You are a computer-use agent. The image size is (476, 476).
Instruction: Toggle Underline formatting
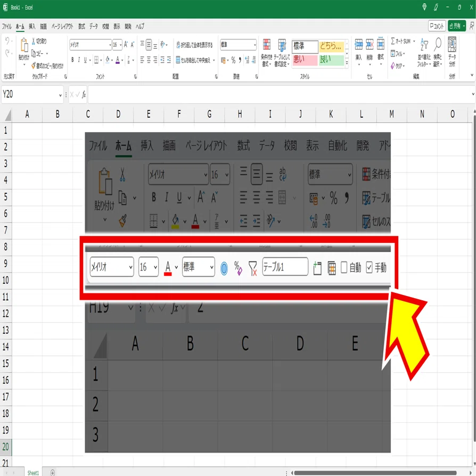pos(85,60)
